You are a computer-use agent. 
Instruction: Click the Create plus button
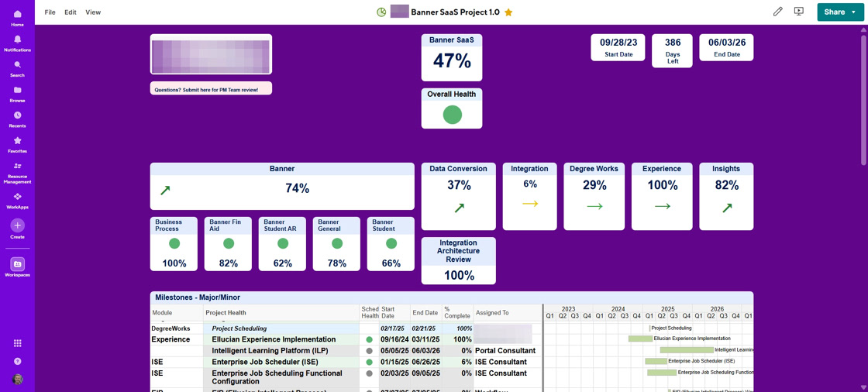pos(17,226)
